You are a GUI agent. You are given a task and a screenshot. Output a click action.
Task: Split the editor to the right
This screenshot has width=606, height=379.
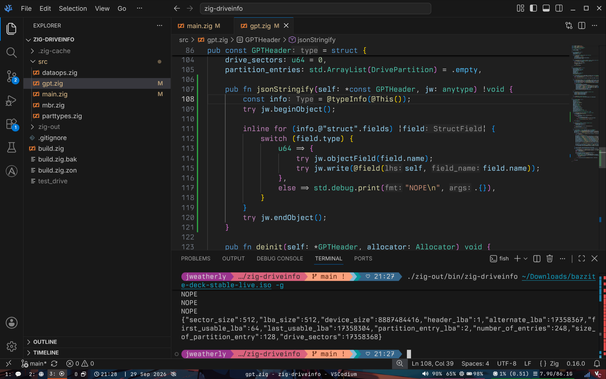coord(581,25)
